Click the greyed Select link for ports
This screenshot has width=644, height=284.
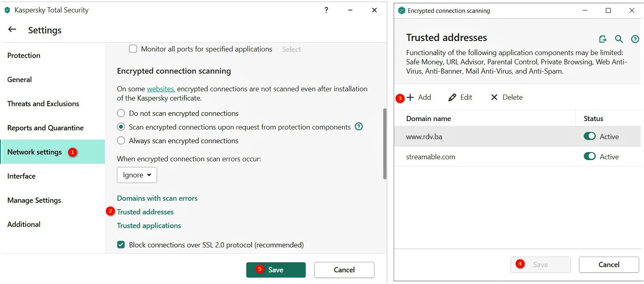291,49
